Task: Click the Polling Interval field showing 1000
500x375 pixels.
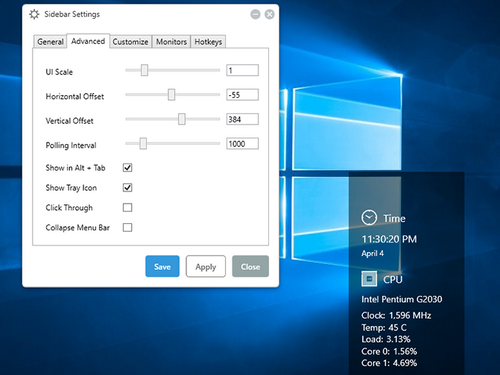Action: [x=242, y=144]
